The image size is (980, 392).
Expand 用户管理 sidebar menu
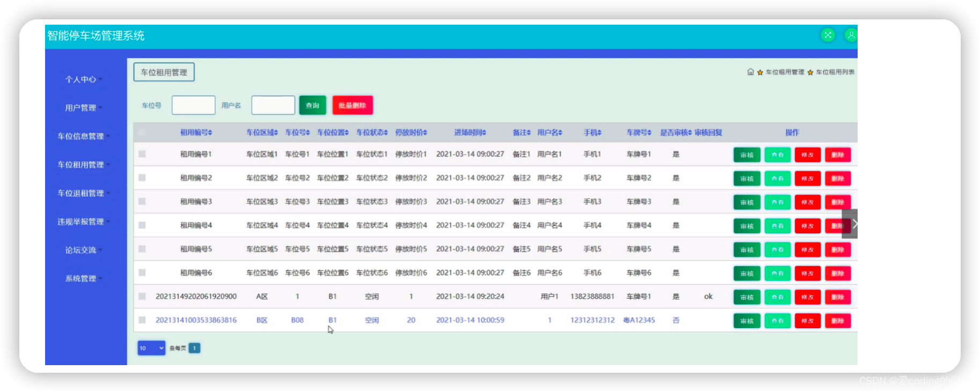[83, 108]
